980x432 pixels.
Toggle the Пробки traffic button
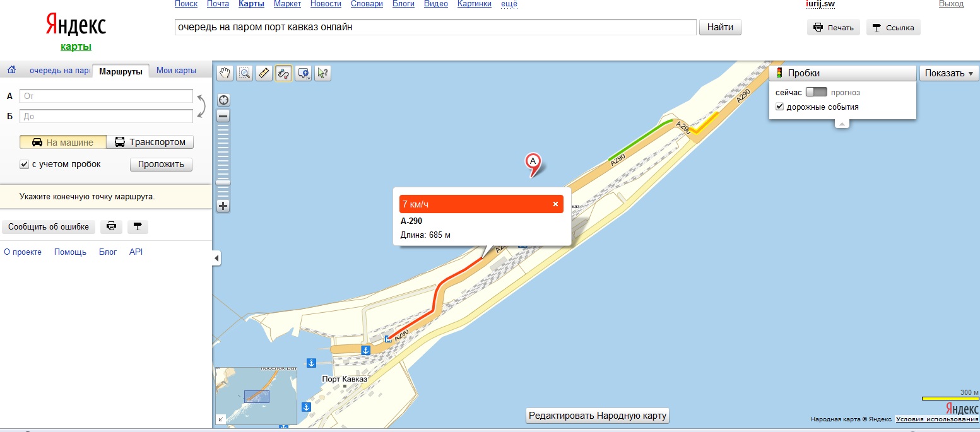[842, 73]
